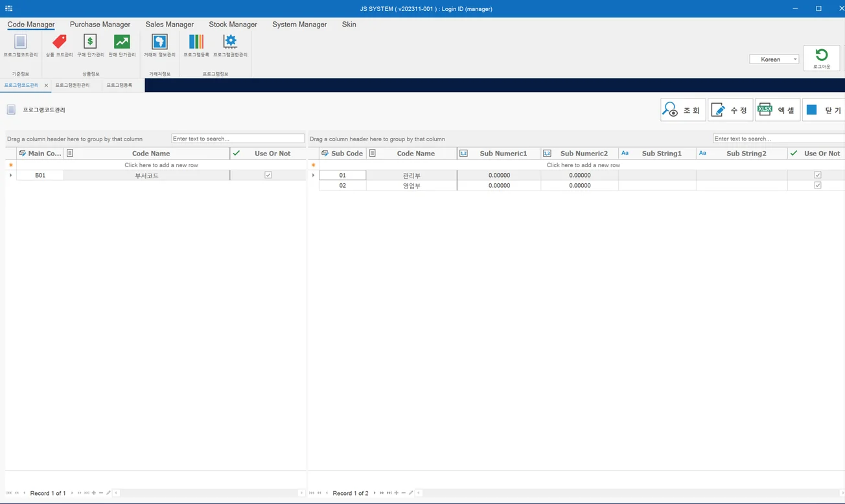Open 상품 코드관리 red tag icon
This screenshot has height=504, width=845.
pos(59,46)
